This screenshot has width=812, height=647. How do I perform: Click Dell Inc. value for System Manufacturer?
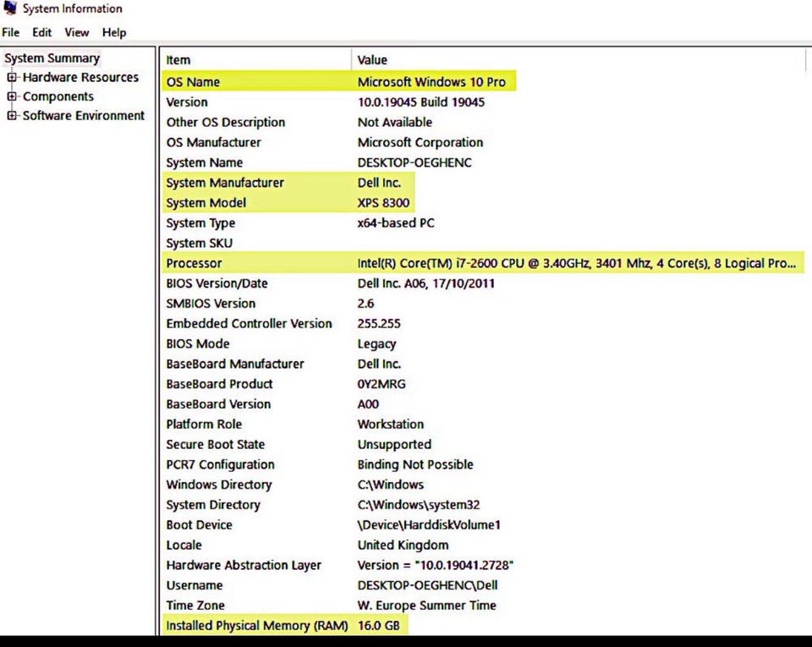pos(379,183)
